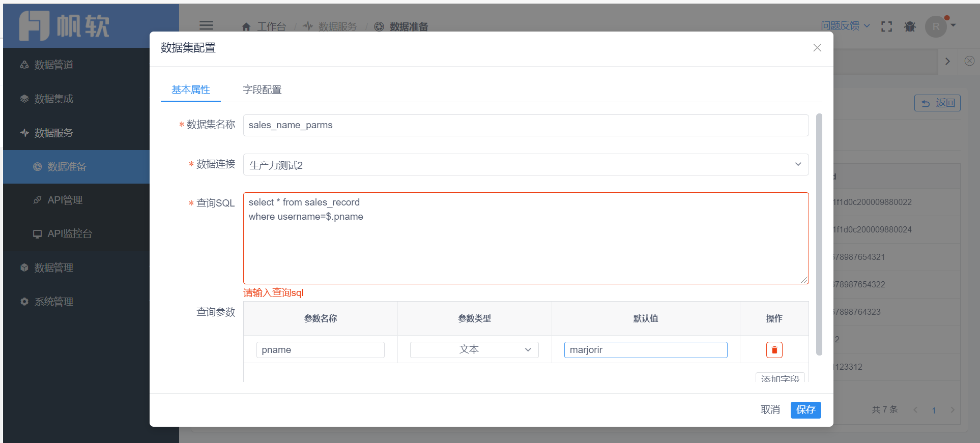Click the SQL textarea resize handle
The image size is (980, 443).
804,280
